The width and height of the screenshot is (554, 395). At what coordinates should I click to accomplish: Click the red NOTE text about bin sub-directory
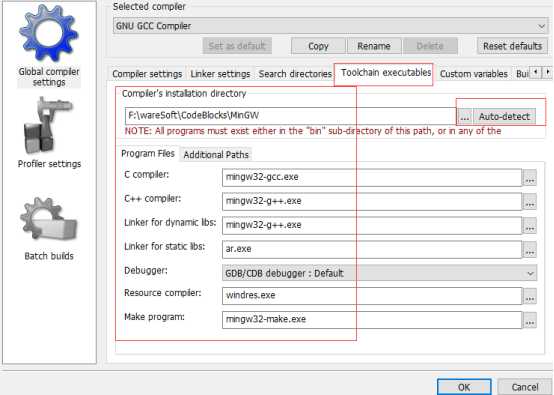pyautogui.click(x=313, y=131)
